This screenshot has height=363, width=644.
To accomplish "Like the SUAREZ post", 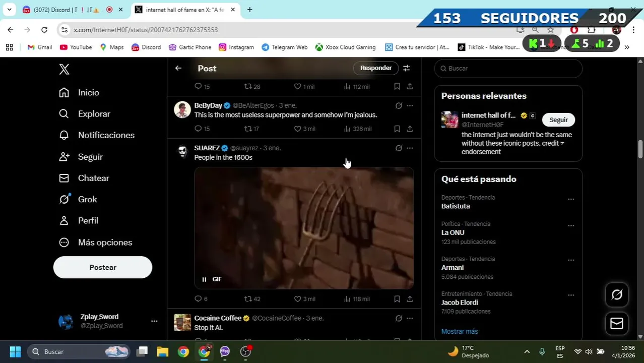I will 305,299.
